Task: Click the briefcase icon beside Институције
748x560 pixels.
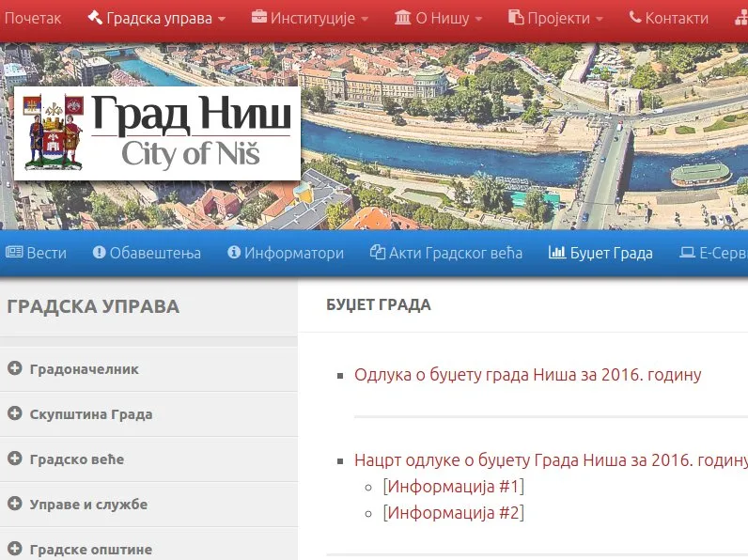Action: [258, 18]
